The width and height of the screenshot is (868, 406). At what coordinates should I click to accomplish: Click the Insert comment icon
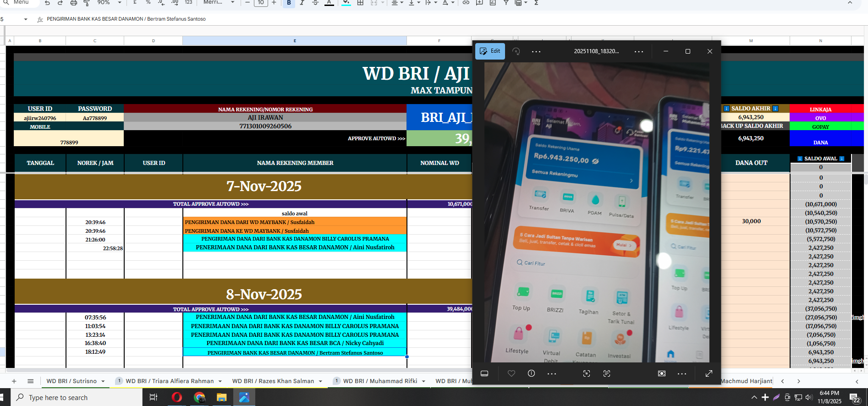479,3
